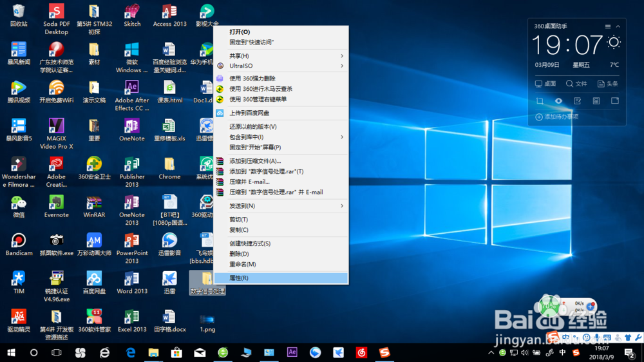Click calculator icon in 360 widget

[596, 100]
